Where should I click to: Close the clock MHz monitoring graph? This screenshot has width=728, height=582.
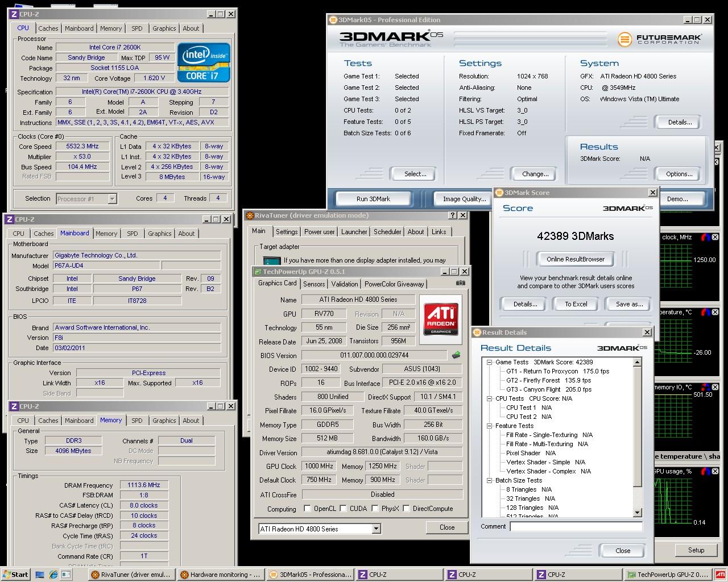715,237
